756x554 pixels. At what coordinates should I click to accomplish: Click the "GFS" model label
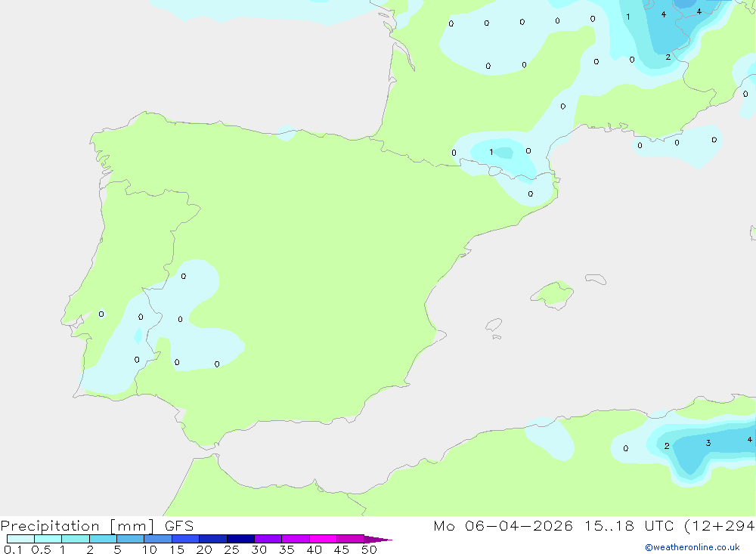tap(179, 526)
